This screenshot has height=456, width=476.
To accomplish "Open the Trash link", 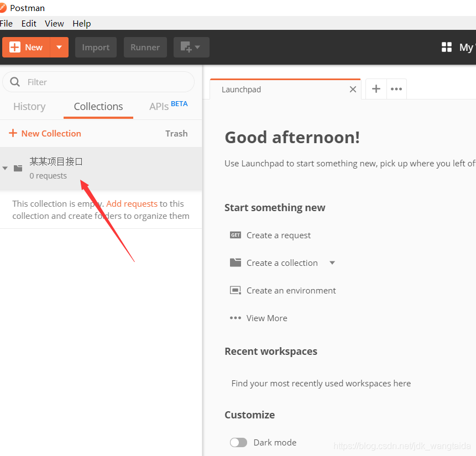I will pyautogui.click(x=176, y=134).
